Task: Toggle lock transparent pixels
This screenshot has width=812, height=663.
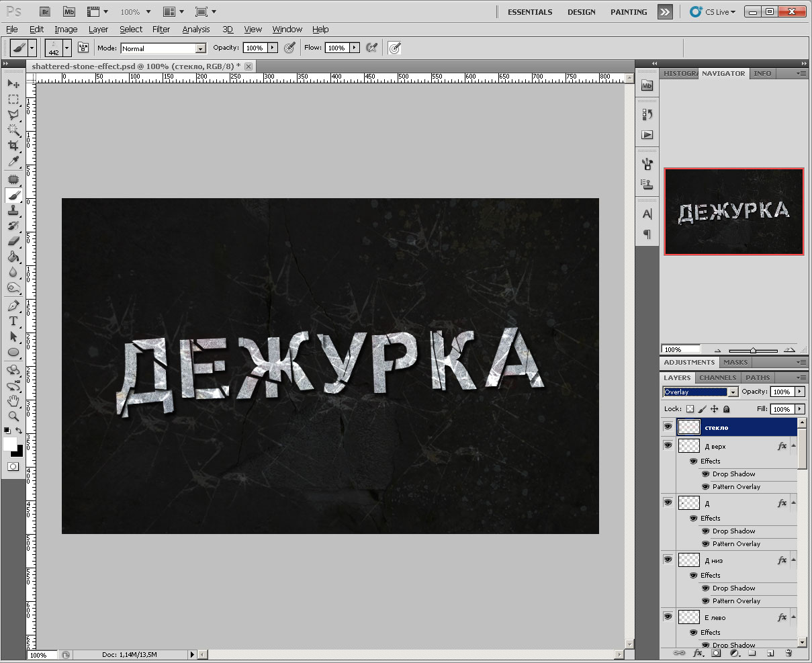Action: click(x=690, y=409)
